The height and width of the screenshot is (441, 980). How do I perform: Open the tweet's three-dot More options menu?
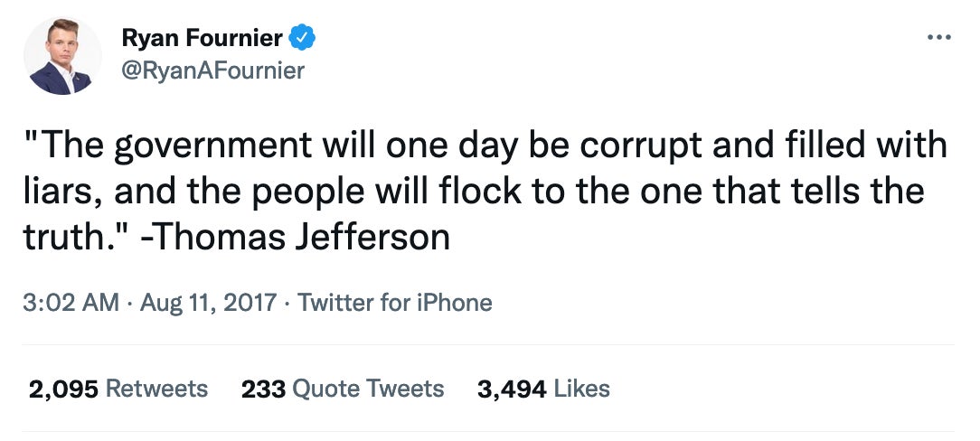940,38
